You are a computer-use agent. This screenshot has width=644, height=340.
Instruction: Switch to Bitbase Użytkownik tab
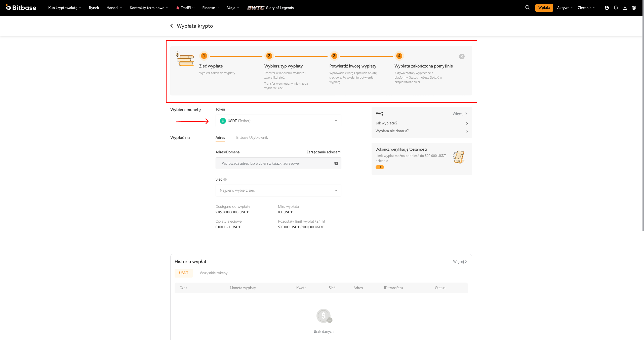coord(252,138)
